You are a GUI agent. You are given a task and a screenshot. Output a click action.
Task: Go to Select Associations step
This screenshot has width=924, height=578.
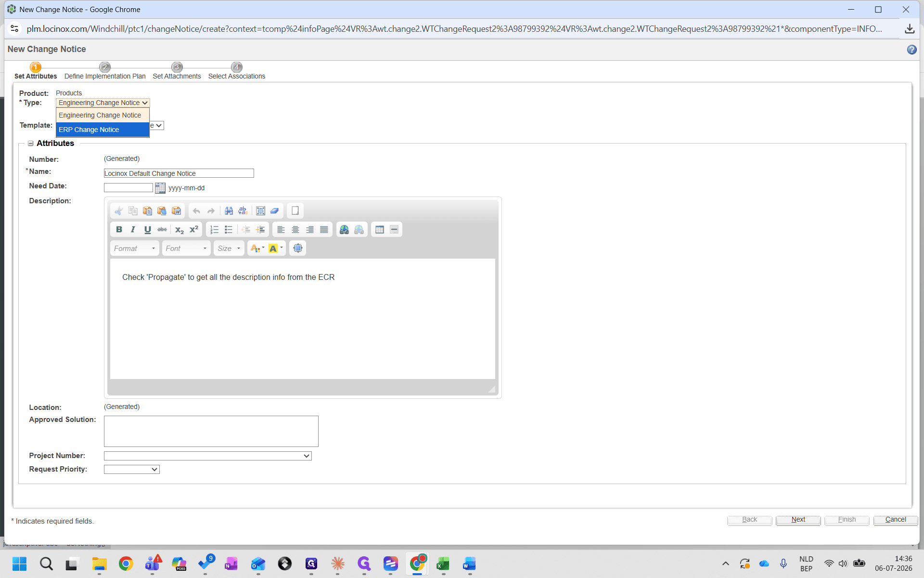tap(236, 71)
